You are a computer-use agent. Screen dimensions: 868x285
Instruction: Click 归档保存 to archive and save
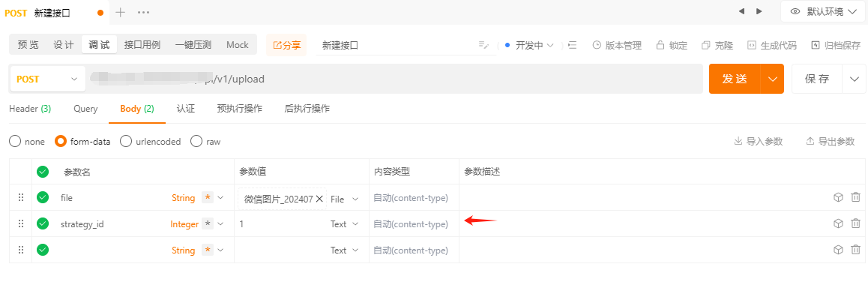835,46
